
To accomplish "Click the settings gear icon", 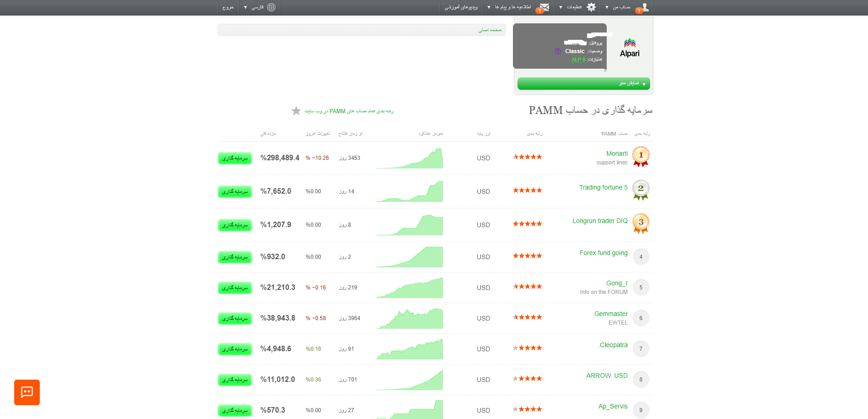I will [591, 7].
